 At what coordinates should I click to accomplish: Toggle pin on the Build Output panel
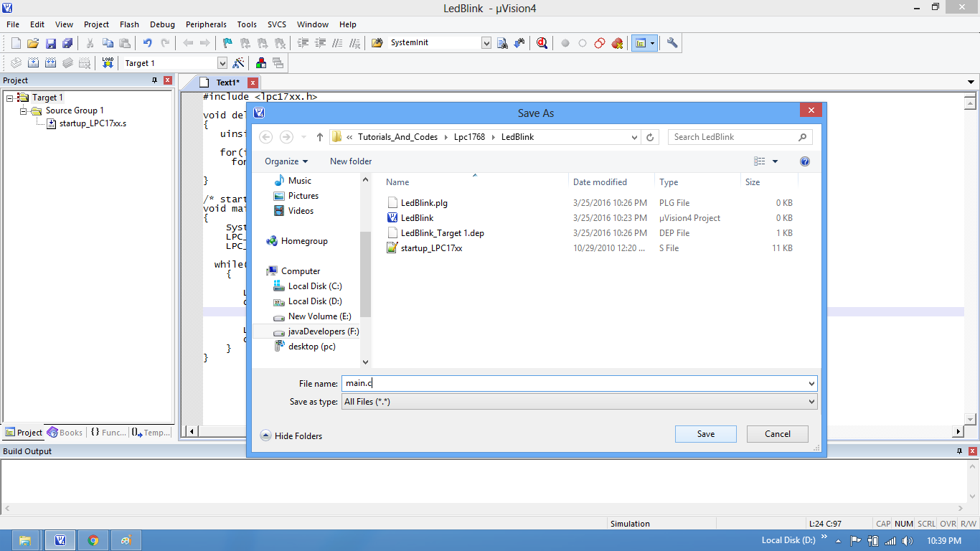[959, 451]
